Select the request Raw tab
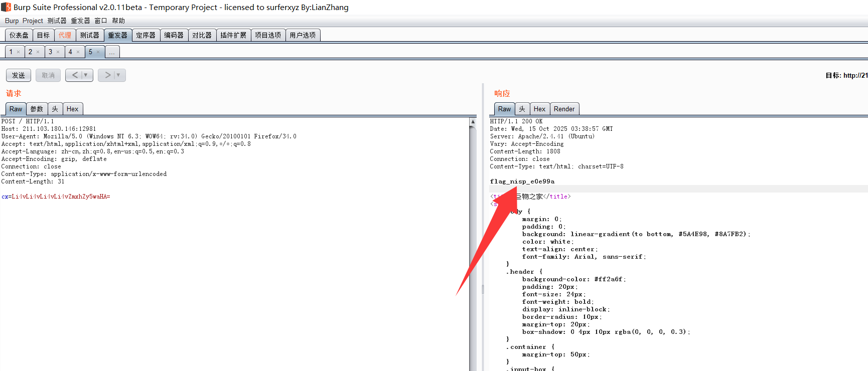Viewport: 868px width, 371px height. coord(16,109)
